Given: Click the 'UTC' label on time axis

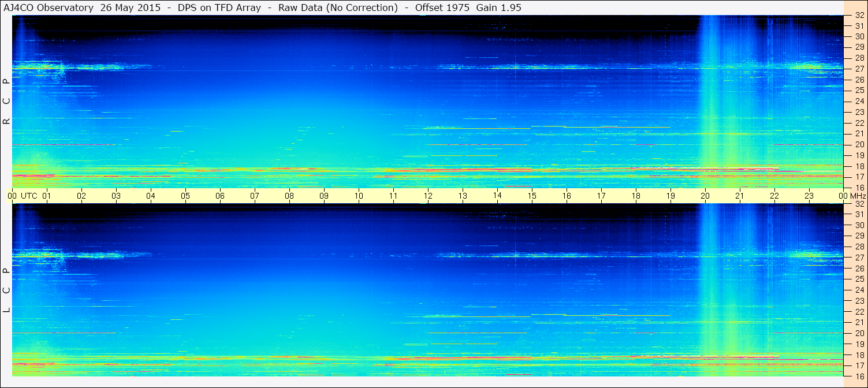Looking at the screenshot, I should 29,196.
